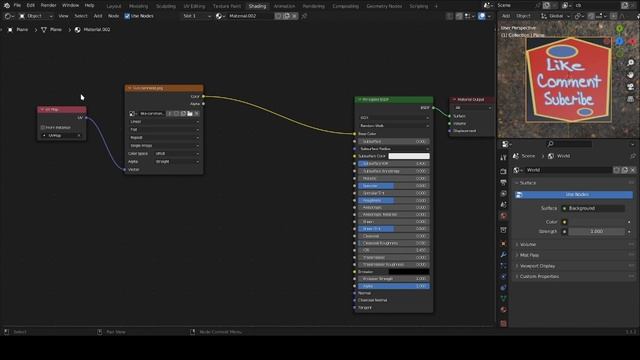Click the blue Use Nodes button in World

574,195
